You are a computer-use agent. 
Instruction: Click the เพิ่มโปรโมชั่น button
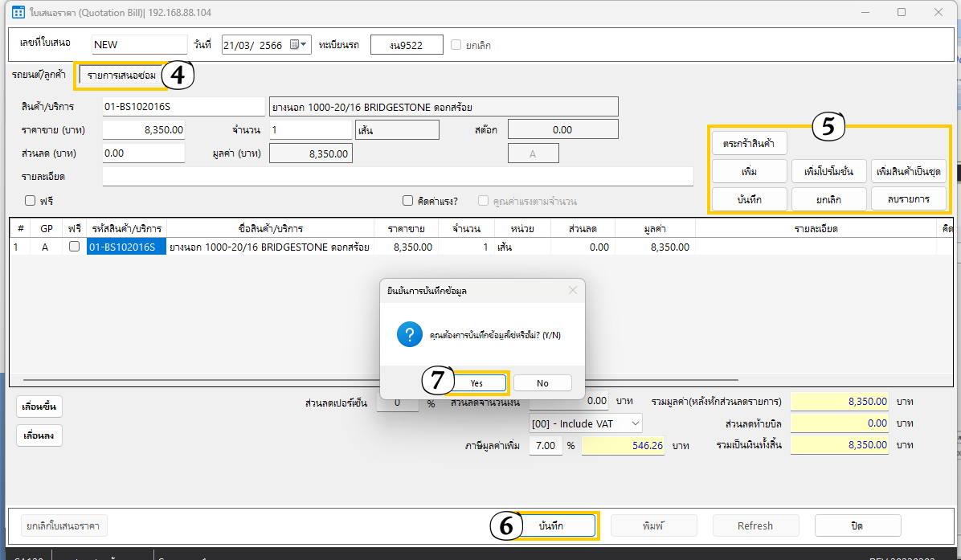click(828, 171)
